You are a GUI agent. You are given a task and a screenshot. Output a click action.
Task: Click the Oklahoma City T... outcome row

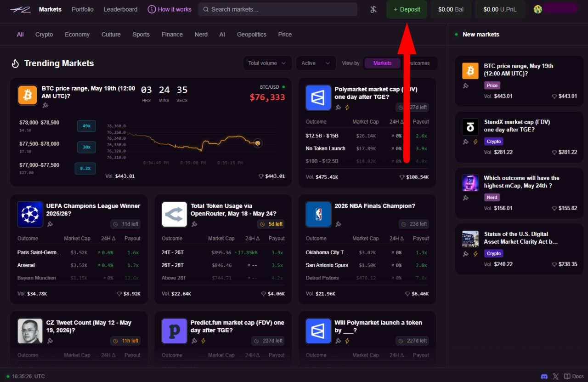367,252
